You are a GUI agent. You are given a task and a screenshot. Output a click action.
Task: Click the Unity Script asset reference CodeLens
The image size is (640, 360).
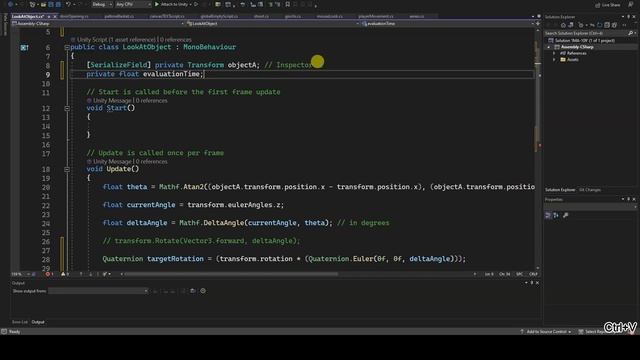pyautogui.click(x=116, y=40)
